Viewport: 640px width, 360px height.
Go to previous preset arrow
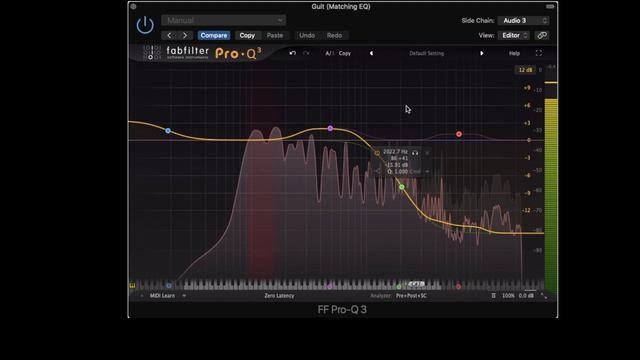169,36
